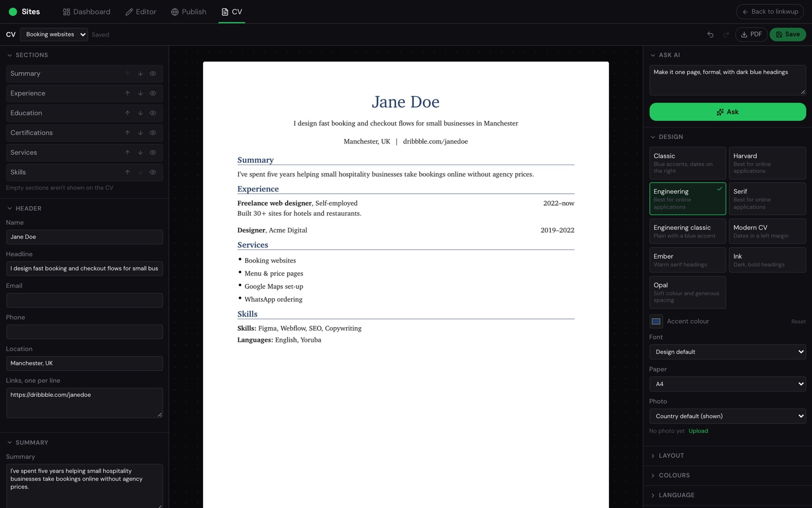This screenshot has height=508, width=812.
Task: Click the redo arrow icon
Action: pos(726,35)
